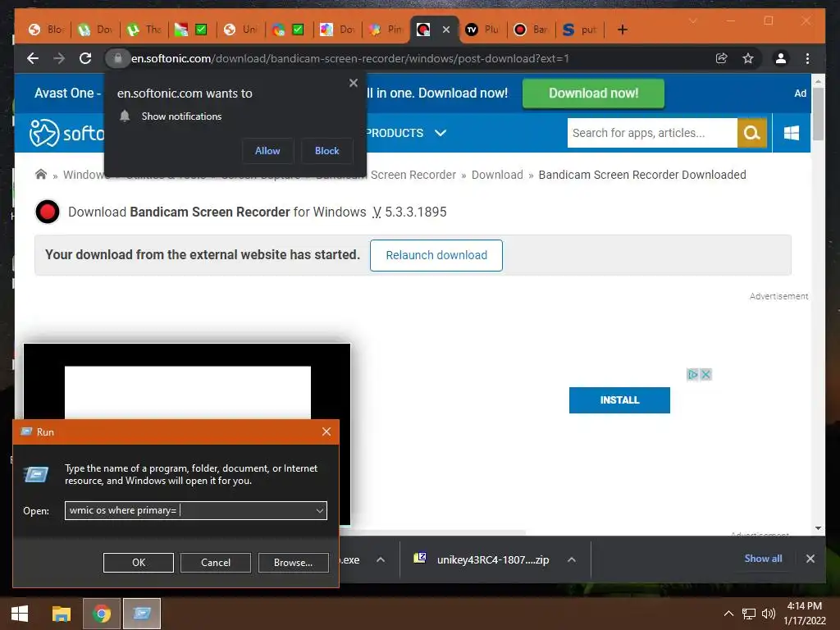Click Cancel in the Run dialog
The image size is (840, 630).
click(x=216, y=563)
